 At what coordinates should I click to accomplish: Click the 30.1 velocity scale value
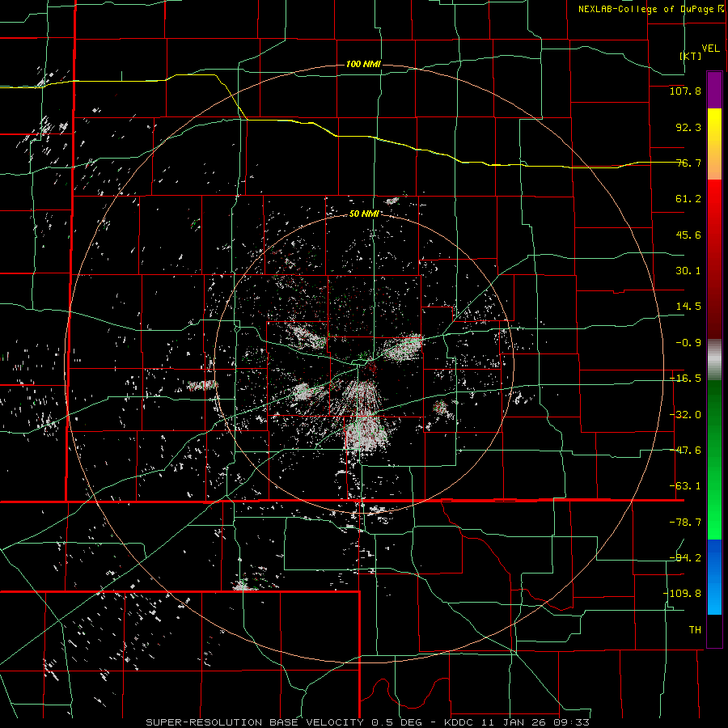point(688,271)
